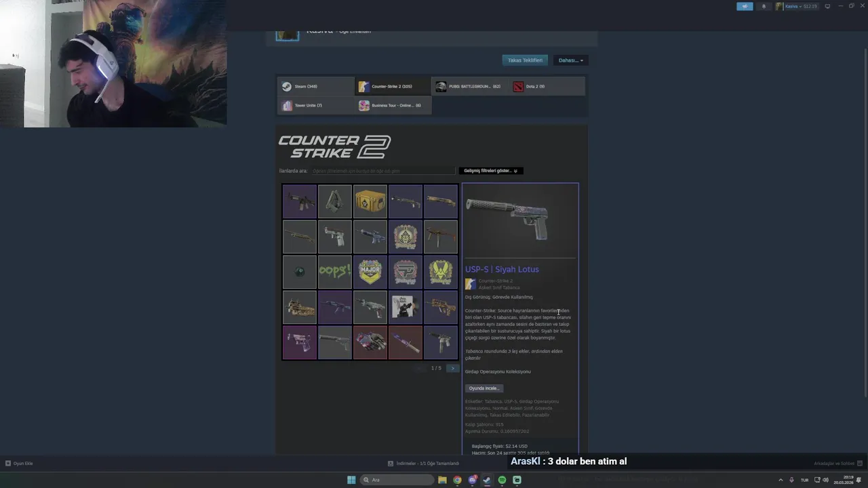Click the Steam Big Picture display icon

pos(827,6)
